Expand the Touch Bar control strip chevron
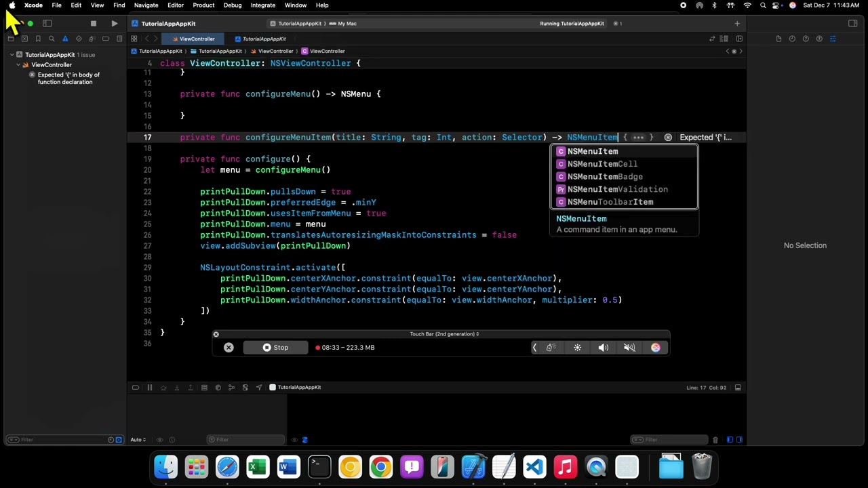Viewport: 868px width, 488px height. point(534,348)
